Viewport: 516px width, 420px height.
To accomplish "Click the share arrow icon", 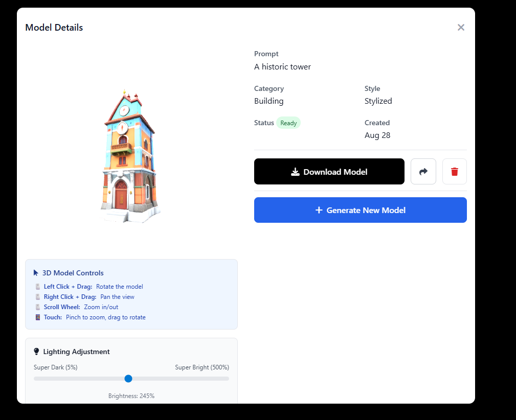I will pos(423,172).
